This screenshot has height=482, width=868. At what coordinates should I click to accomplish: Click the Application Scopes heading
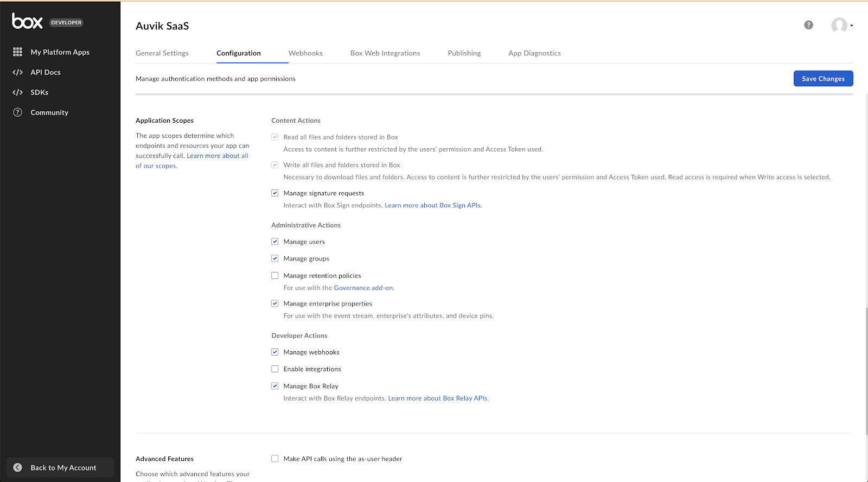(164, 120)
